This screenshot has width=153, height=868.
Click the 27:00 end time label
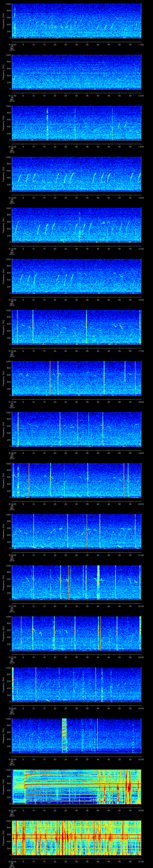coord(141,861)
